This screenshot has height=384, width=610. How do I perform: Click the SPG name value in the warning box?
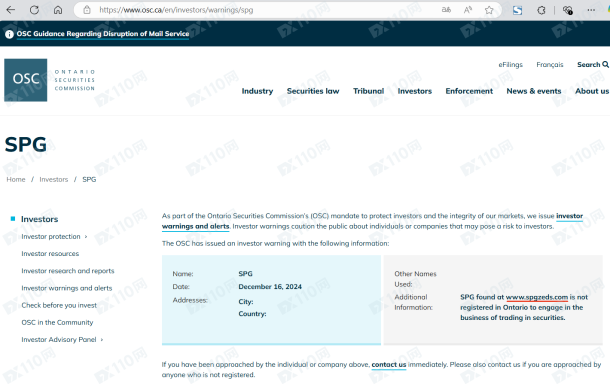click(x=245, y=274)
